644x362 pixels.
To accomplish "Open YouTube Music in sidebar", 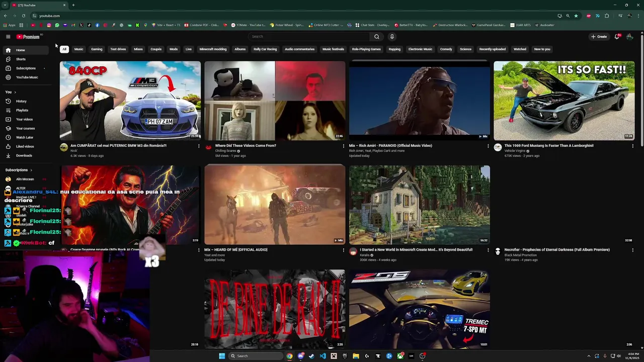I will pyautogui.click(x=27, y=77).
